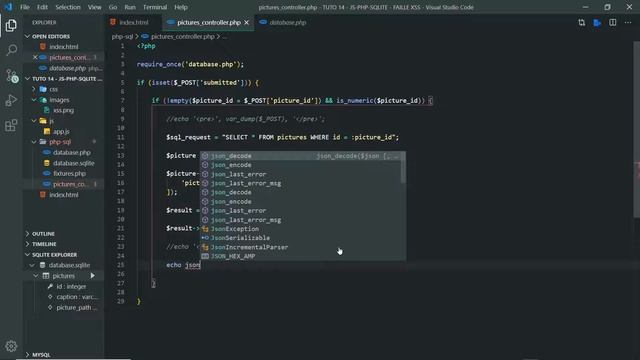Expand the MySQL section
The height and width of the screenshot is (360, 640).
click(x=41, y=355)
